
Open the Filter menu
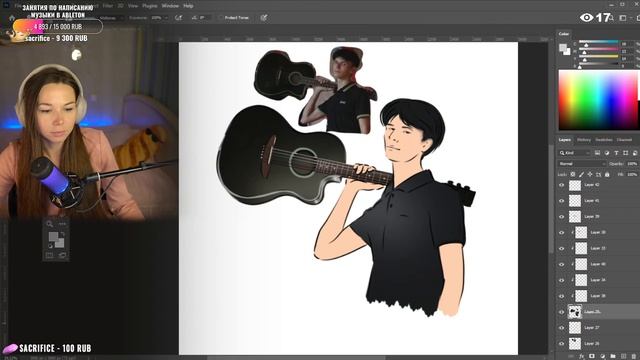pyautogui.click(x=108, y=6)
